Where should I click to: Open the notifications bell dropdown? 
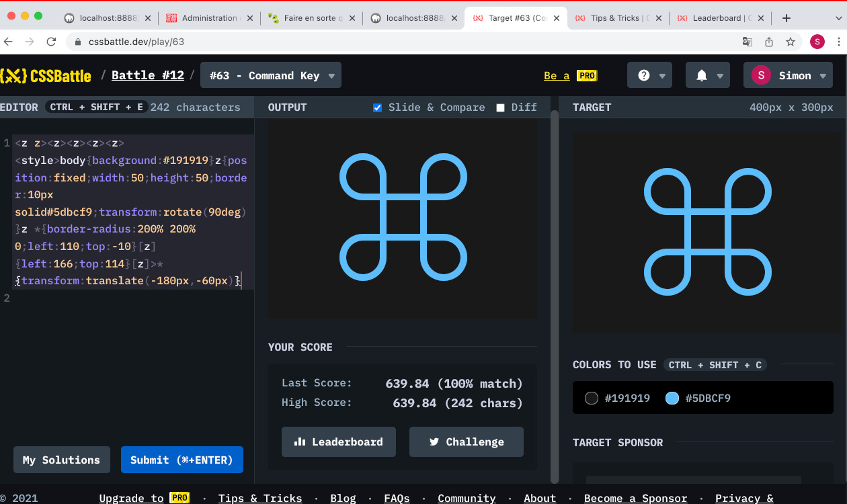tap(708, 75)
